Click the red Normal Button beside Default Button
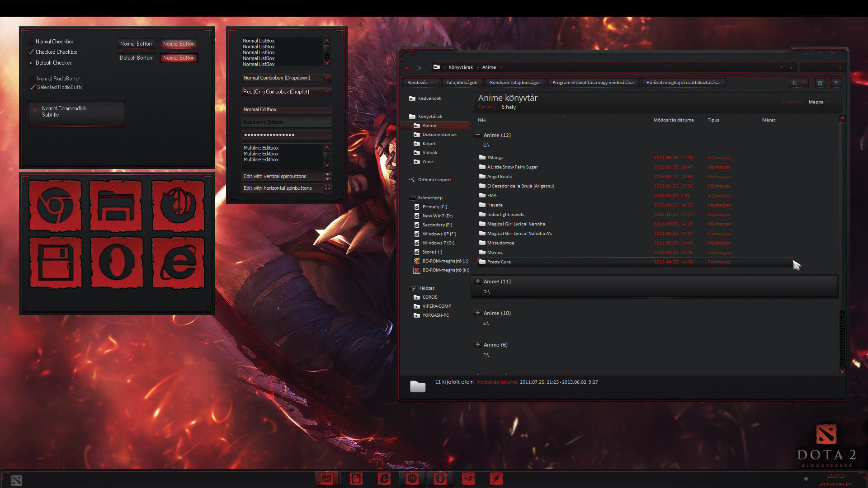This screenshot has width=868, height=488. 179,58
